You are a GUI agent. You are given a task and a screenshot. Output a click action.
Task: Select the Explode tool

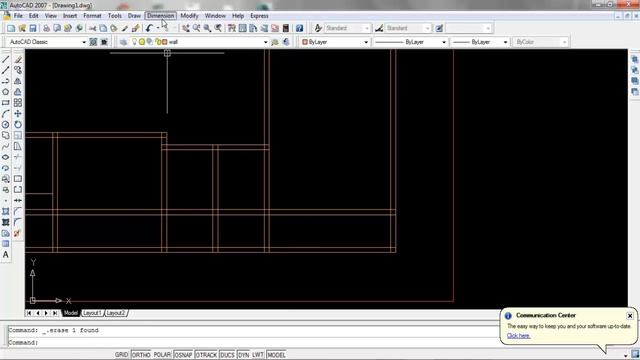click(x=18, y=233)
